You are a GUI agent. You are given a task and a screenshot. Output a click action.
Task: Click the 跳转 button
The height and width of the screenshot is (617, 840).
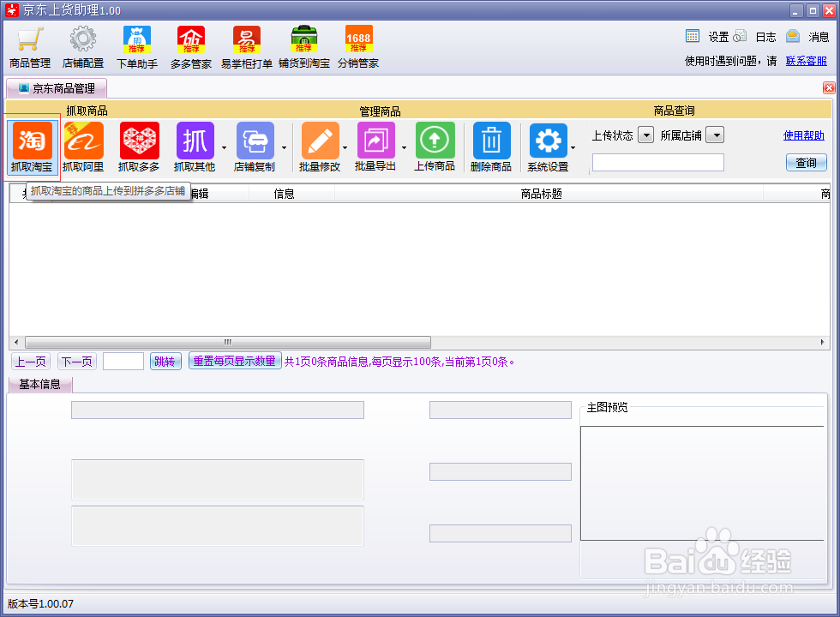165,362
